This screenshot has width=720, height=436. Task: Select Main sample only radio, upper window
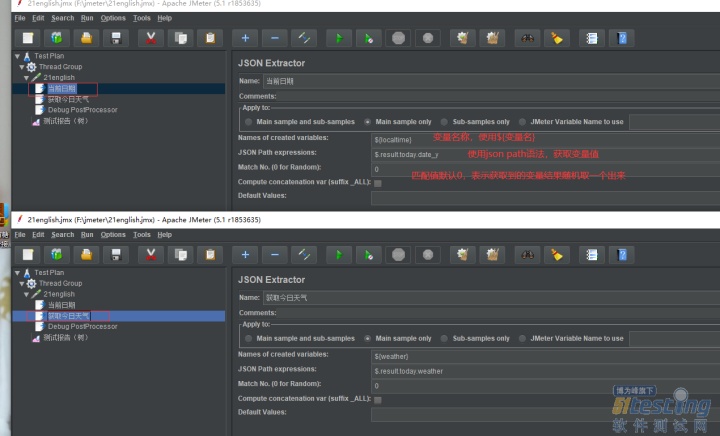(x=367, y=122)
